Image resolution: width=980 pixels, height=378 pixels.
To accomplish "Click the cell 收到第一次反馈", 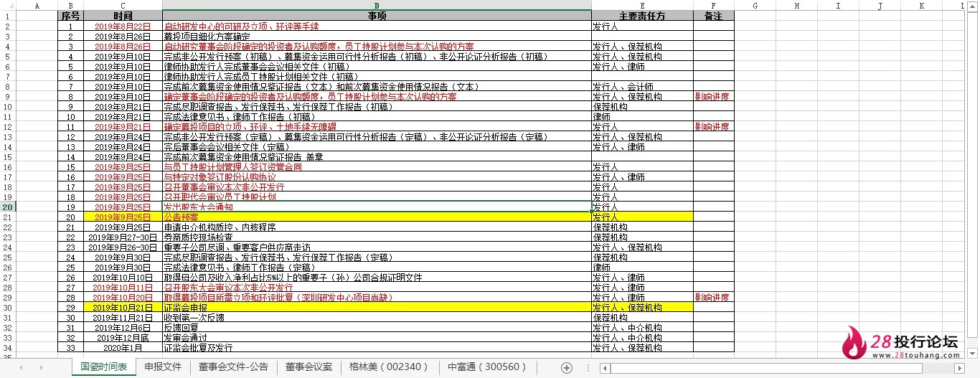I will pyautogui.click(x=377, y=317).
